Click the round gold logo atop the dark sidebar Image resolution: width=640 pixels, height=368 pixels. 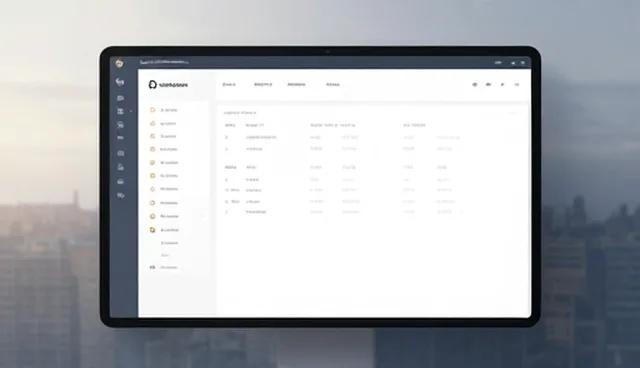pyautogui.click(x=119, y=63)
